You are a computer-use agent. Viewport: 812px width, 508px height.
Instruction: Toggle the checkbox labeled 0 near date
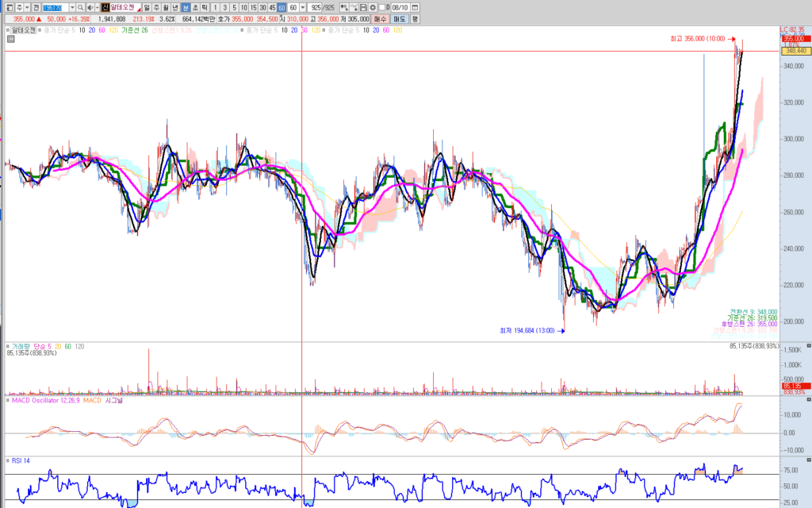click(x=382, y=8)
